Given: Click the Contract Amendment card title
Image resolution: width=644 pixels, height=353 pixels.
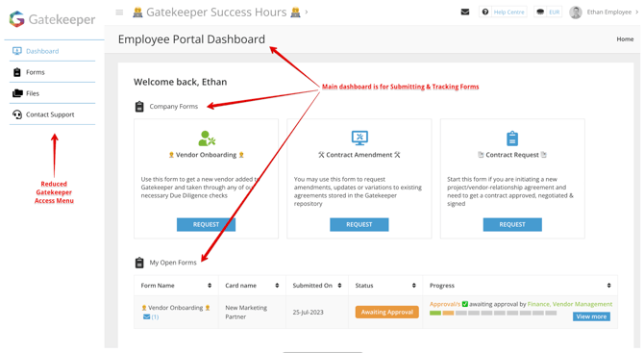Looking at the screenshot, I should (x=359, y=155).
